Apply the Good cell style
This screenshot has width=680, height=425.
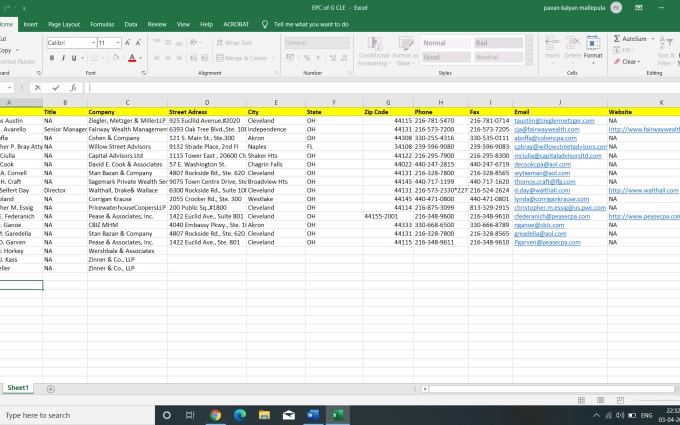446,57
